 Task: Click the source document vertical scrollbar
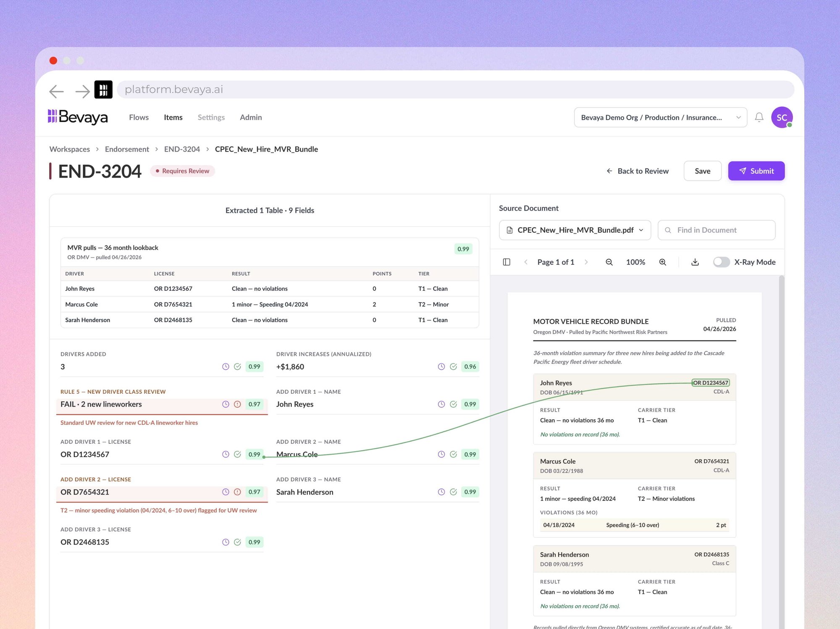point(781,452)
